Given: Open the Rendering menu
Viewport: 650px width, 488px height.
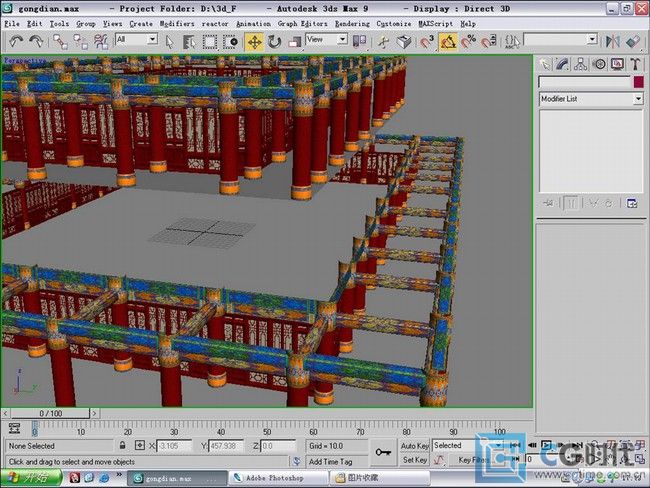Looking at the screenshot, I should coord(352,24).
